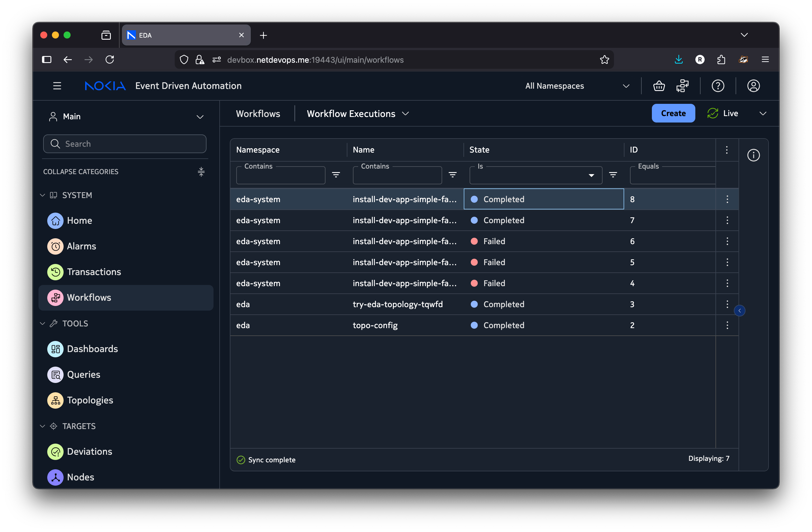Image resolution: width=812 pixels, height=532 pixels.
Task: Open the help question mark icon
Action: (718, 86)
